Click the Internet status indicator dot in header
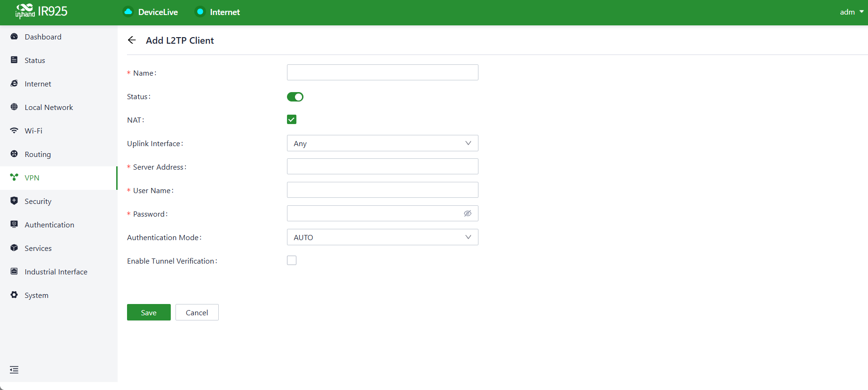Screen dimensions: 868x390 (200, 12)
